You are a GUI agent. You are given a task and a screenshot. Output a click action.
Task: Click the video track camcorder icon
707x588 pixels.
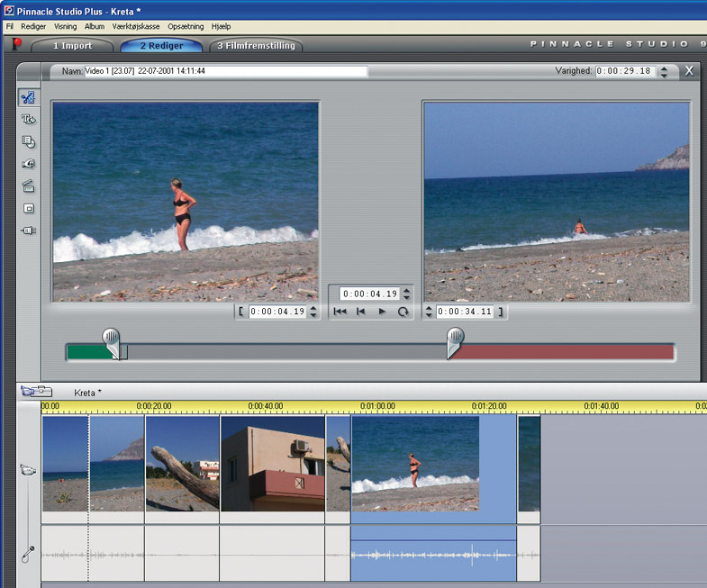pyautogui.click(x=27, y=469)
